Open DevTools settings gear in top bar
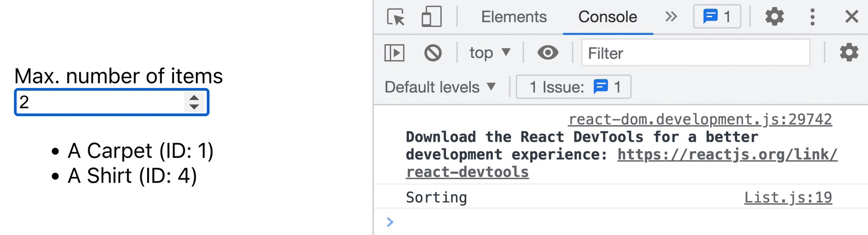 tap(774, 17)
